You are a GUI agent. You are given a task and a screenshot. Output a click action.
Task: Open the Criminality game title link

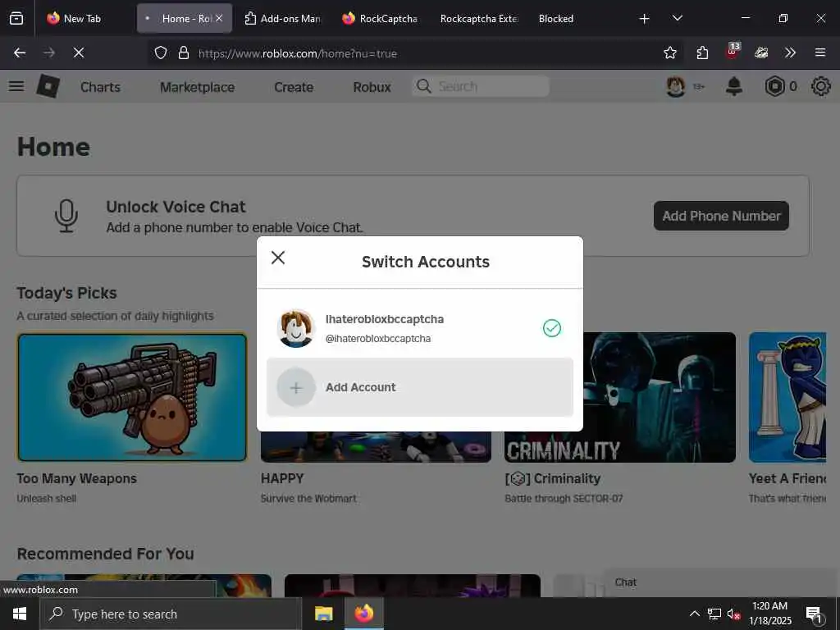coord(552,478)
